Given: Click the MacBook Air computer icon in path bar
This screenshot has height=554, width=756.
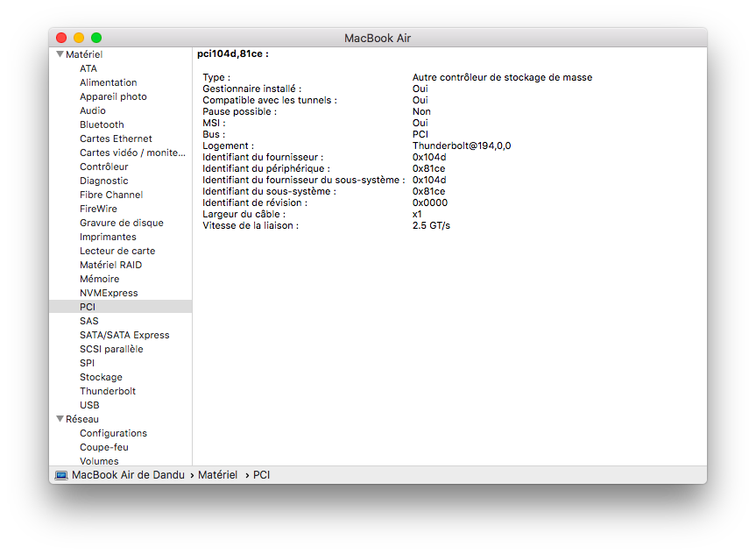Looking at the screenshot, I should 61,475.
